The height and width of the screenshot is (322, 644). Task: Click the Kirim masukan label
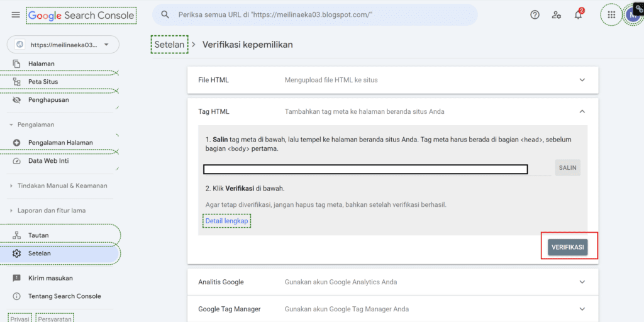click(x=50, y=278)
